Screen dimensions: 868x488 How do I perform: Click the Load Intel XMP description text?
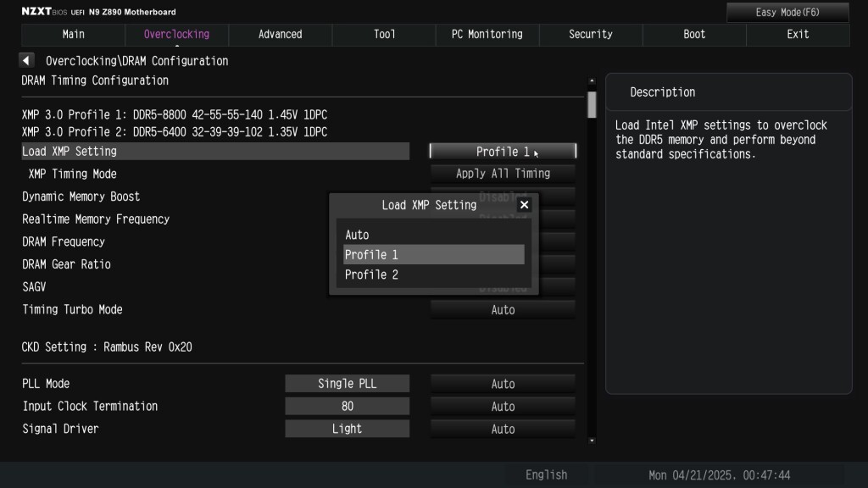point(721,140)
